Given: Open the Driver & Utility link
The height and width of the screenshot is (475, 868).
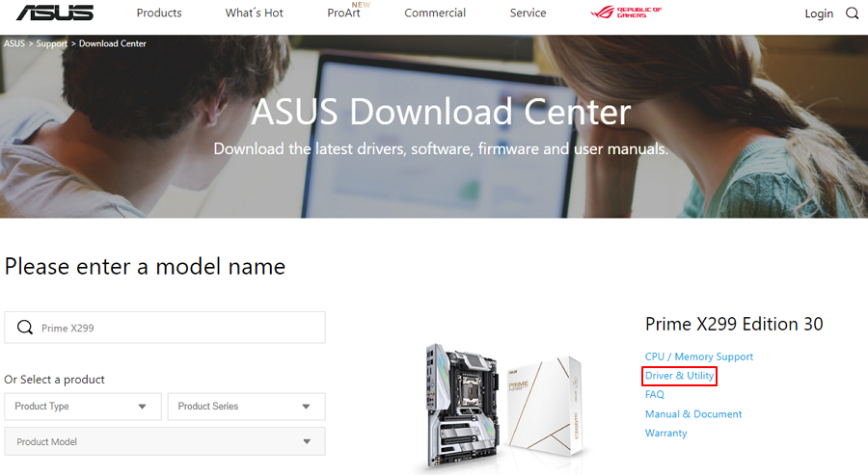Looking at the screenshot, I should coord(679,376).
